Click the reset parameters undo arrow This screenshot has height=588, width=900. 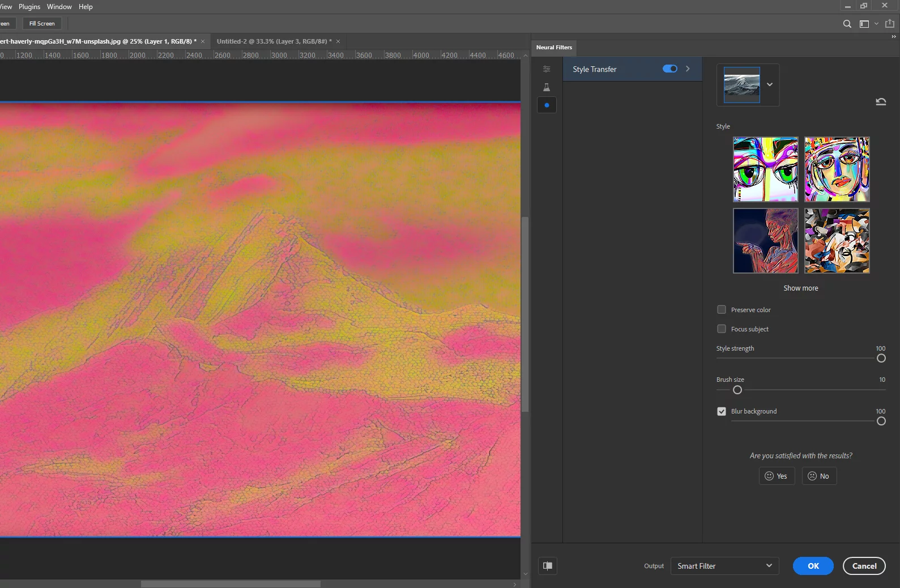click(x=881, y=102)
